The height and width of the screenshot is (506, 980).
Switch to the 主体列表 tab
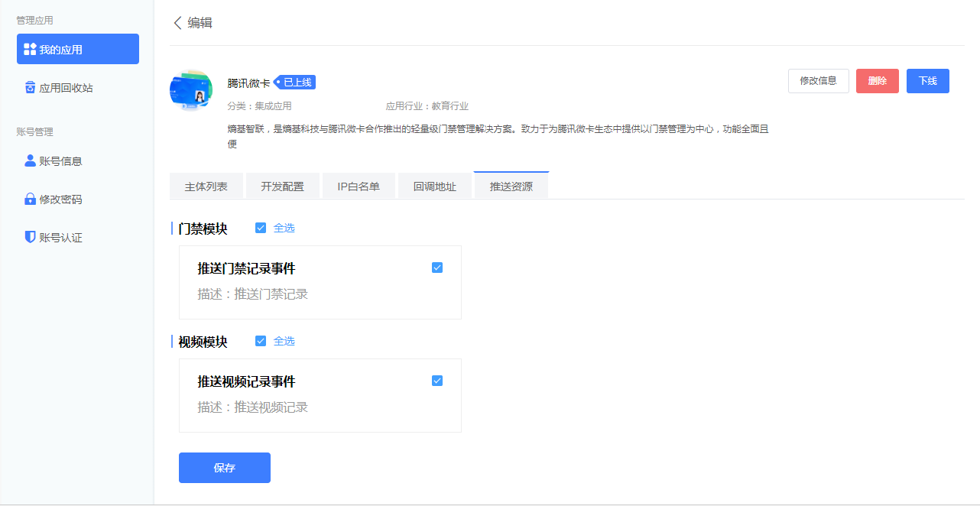(x=206, y=185)
